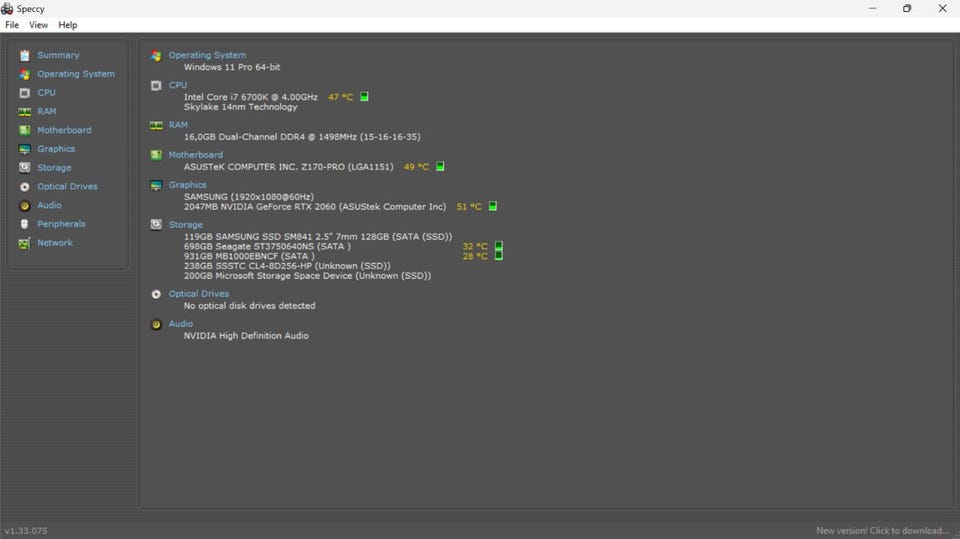Select Motherboard in the sidebar
The image size is (960, 539).
point(64,130)
